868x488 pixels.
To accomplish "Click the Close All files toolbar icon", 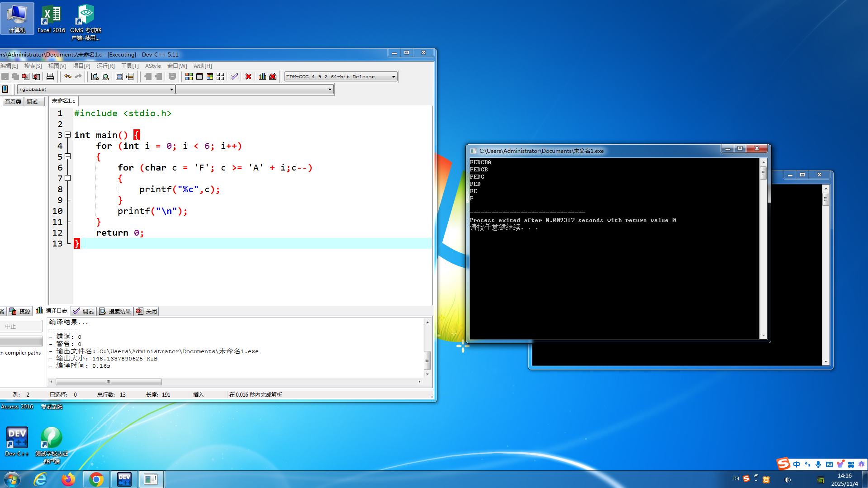I will 36,76.
